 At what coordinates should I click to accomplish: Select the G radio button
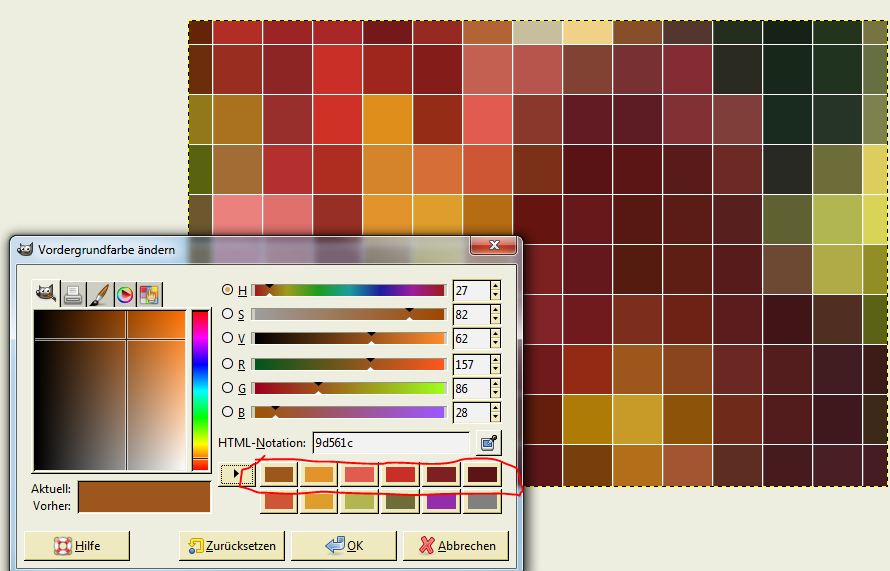click(x=228, y=388)
